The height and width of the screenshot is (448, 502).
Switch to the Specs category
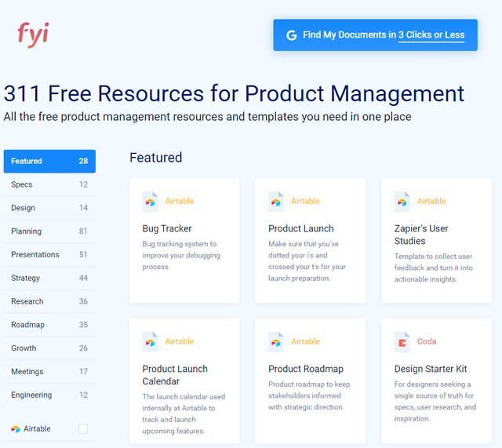point(49,185)
